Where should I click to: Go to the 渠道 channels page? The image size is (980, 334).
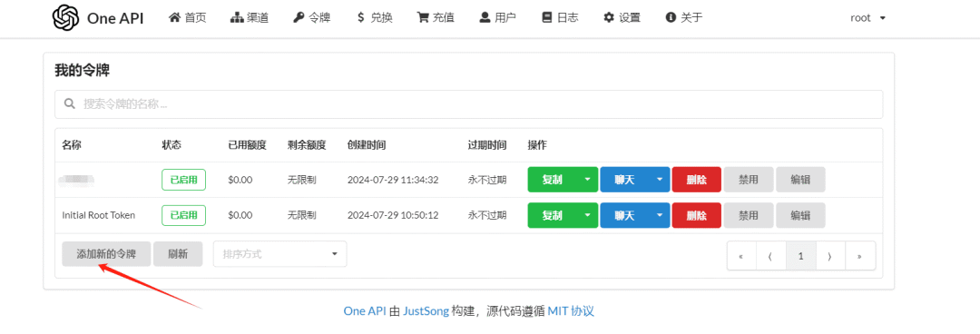coord(250,17)
